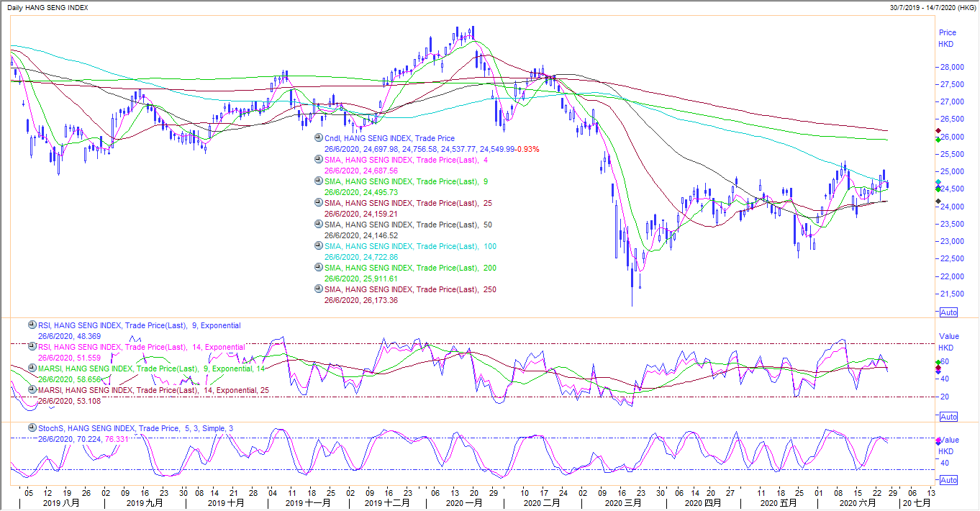Click the icon beside MARSI 9 Exponential 14 legend

coord(32,368)
